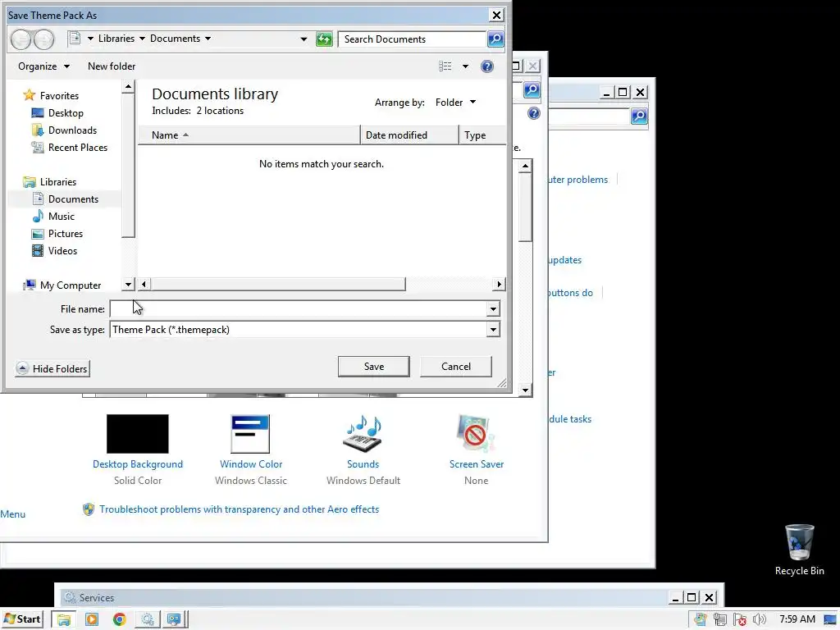
Task: Select My Computer in navigation pane
Action: coord(71,285)
